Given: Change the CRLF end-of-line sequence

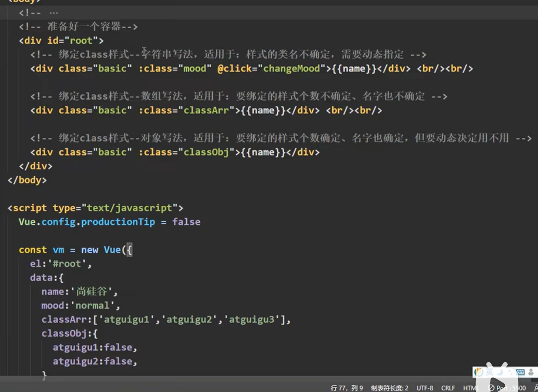Looking at the screenshot, I should (448, 388).
